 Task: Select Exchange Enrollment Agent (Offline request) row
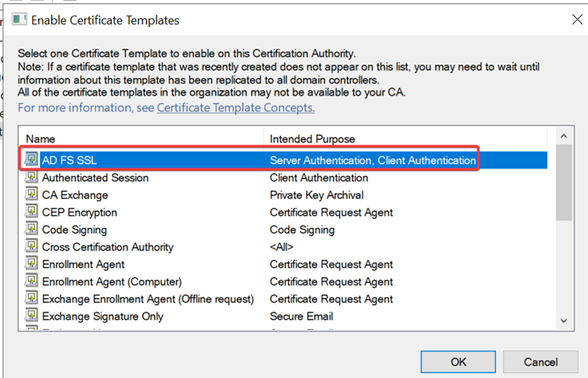click(x=147, y=299)
